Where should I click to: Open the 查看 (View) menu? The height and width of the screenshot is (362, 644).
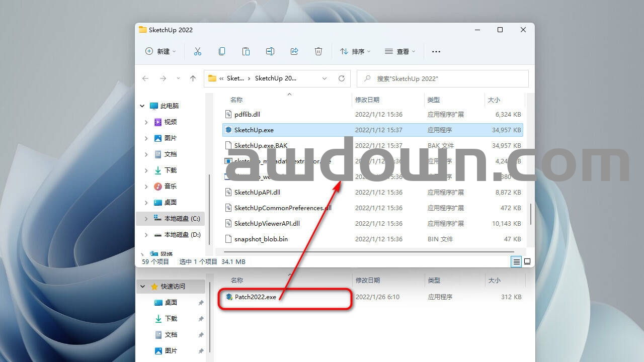[400, 51]
